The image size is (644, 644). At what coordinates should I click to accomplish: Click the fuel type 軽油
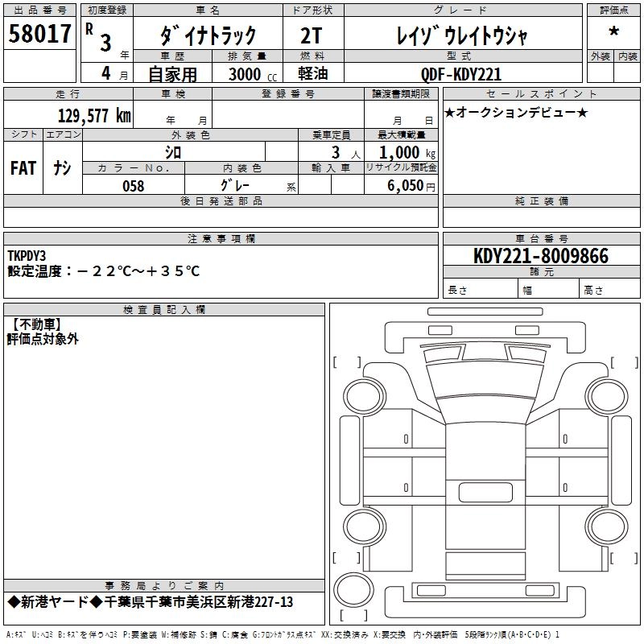313,73
